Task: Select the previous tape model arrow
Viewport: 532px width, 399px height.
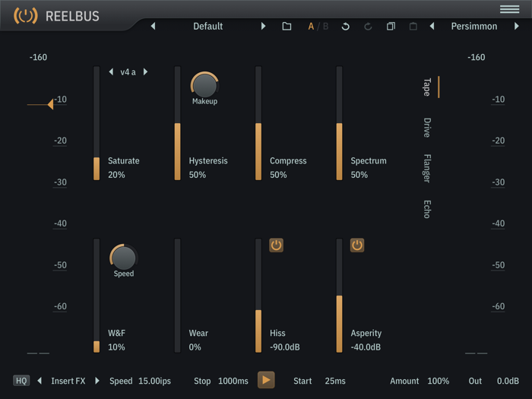Action: coord(111,71)
